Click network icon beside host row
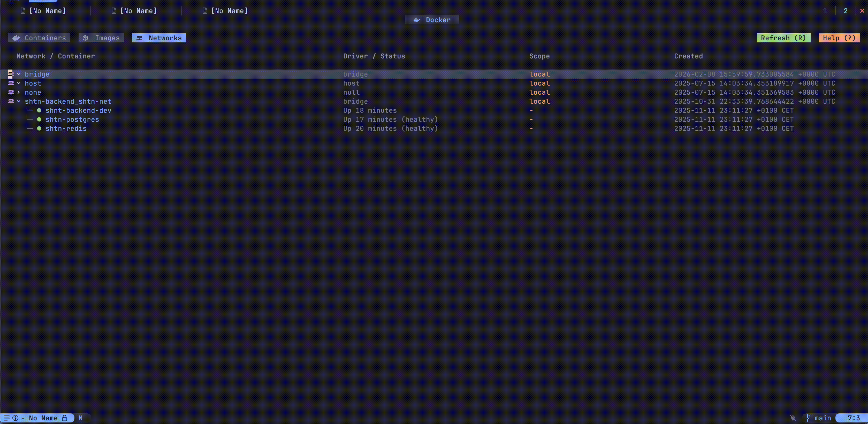Image resolution: width=868 pixels, height=424 pixels. 11,83
